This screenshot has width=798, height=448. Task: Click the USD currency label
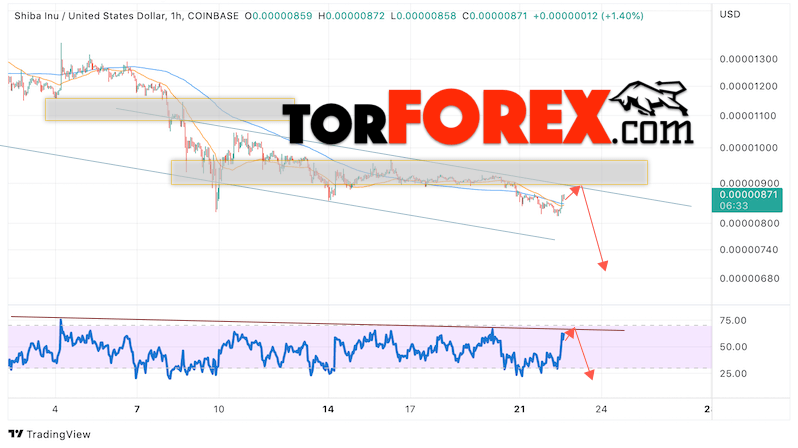[730, 14]
